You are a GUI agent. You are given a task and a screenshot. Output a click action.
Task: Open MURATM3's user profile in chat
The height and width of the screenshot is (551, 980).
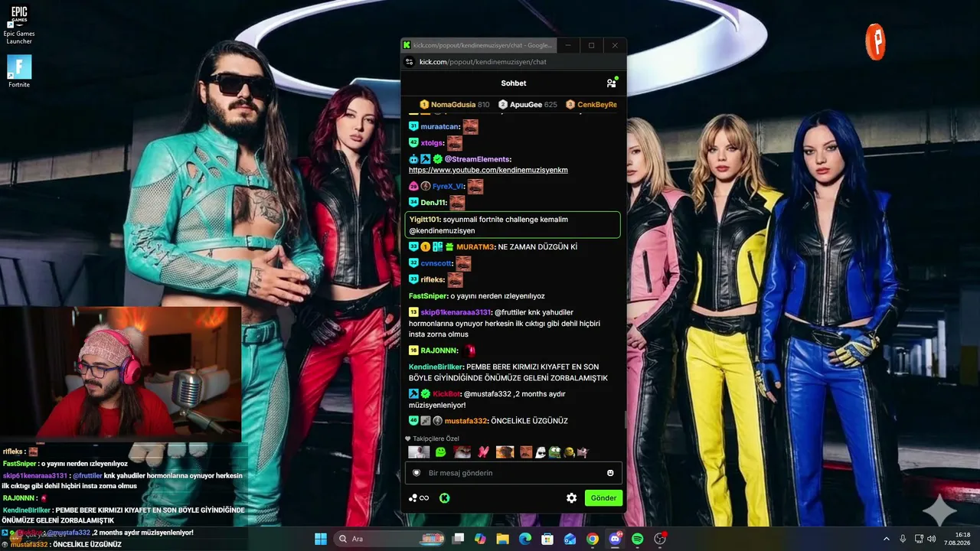(x=475, y=247)
